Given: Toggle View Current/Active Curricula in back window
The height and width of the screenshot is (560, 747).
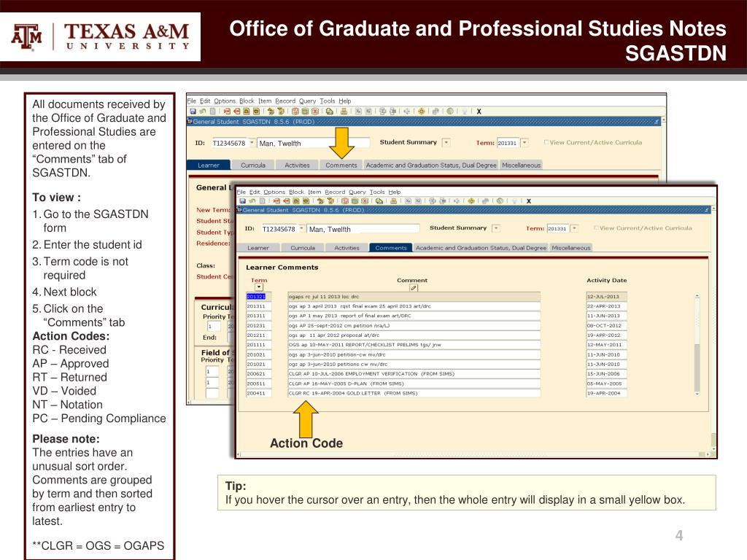Looking at the screenshot, I should 546,142.
